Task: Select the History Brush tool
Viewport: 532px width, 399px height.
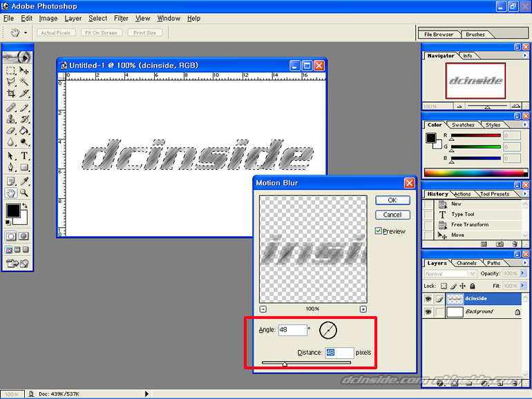Action: coord(23,119)
